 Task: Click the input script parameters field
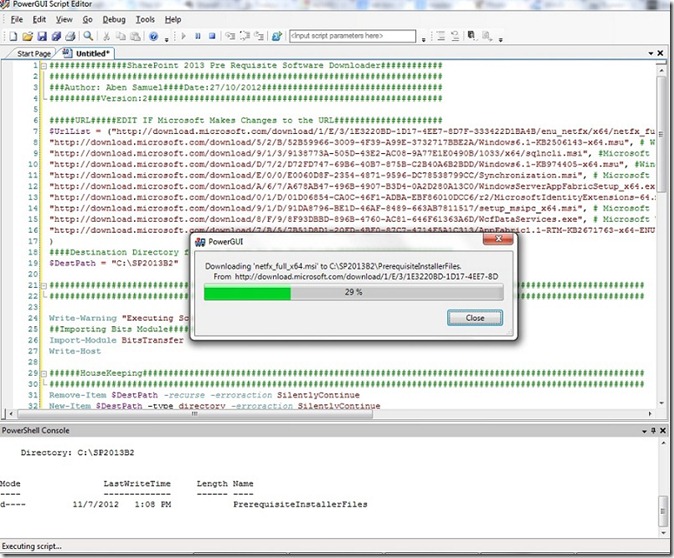(352, 36)
